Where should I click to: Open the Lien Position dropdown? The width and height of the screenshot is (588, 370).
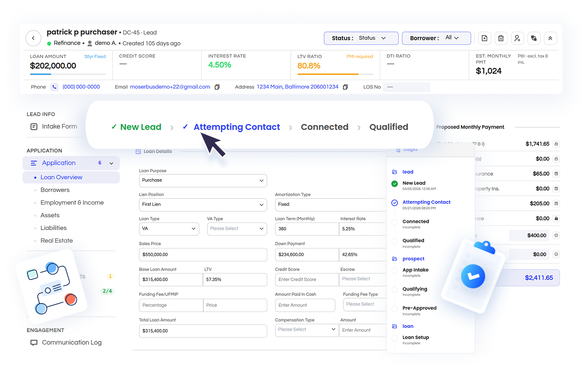pyautogui.click(x=203, y=205)
